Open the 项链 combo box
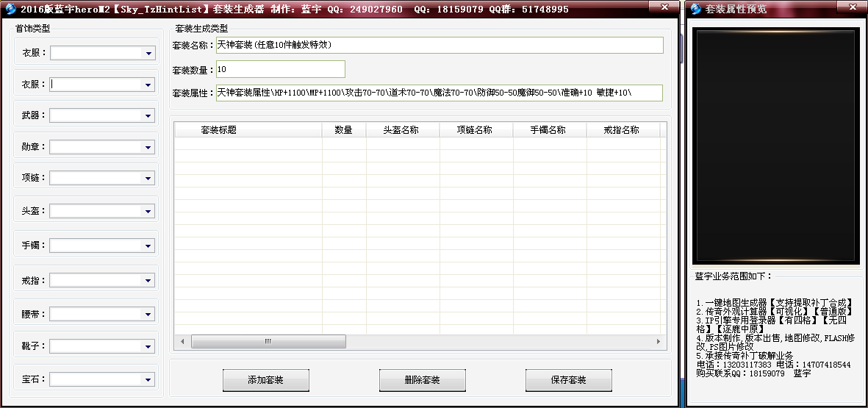Viewport: 868px width, 408px height. [148, 179]
